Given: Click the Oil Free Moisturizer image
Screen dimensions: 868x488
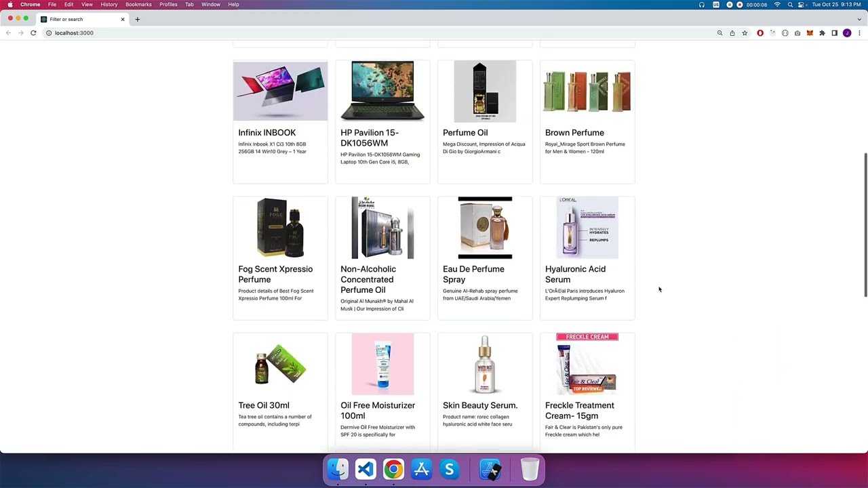Looking at the screenshot, I should click(x=382, y=364).
